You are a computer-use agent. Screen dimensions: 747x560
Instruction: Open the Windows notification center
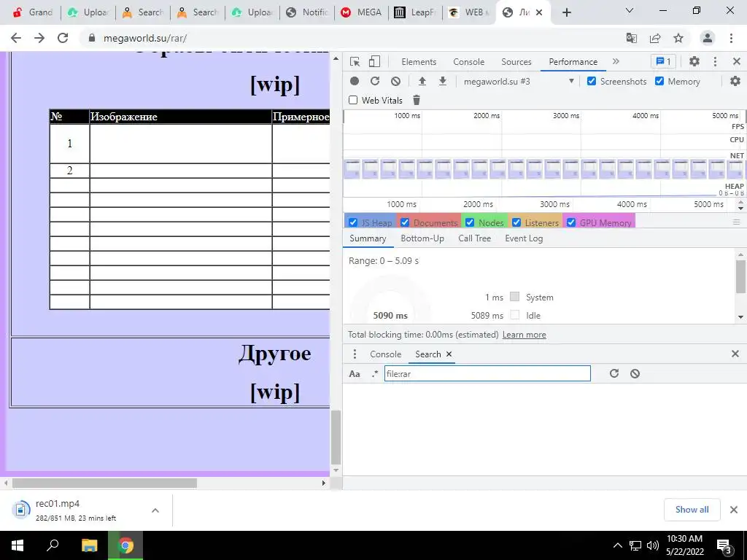click(724, 546)
